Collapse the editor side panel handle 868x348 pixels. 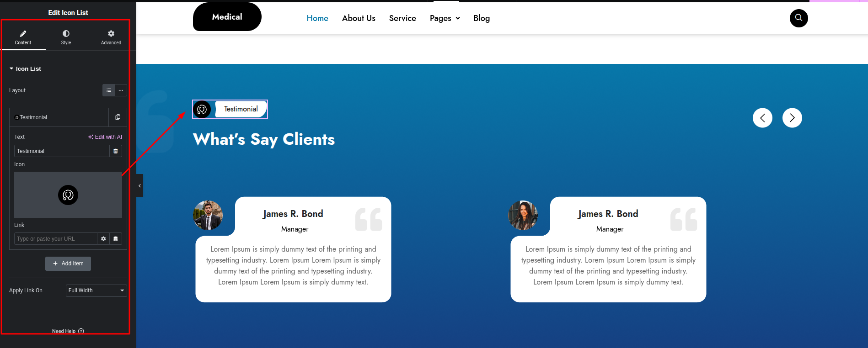(139, 185)
